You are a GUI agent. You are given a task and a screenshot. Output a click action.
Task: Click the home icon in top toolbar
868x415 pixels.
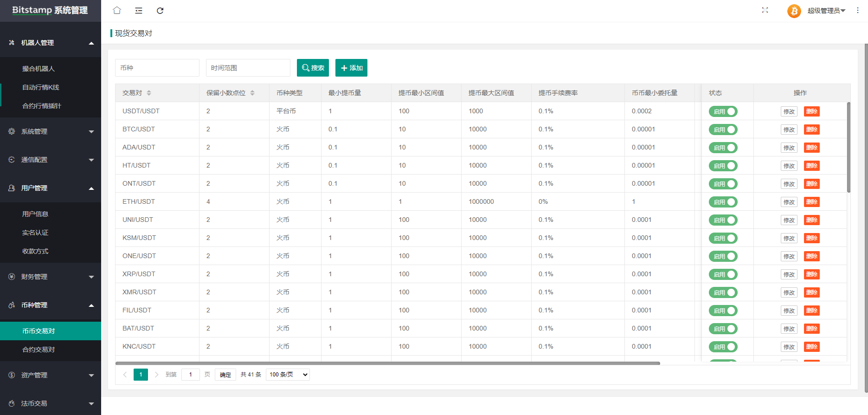tap(117, 10)
